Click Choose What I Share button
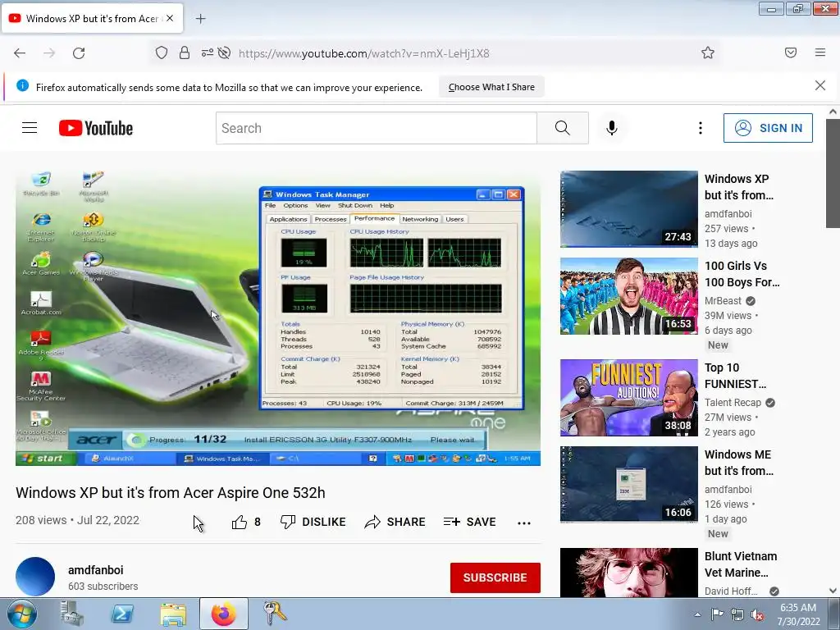 click(x=491, y=87)
